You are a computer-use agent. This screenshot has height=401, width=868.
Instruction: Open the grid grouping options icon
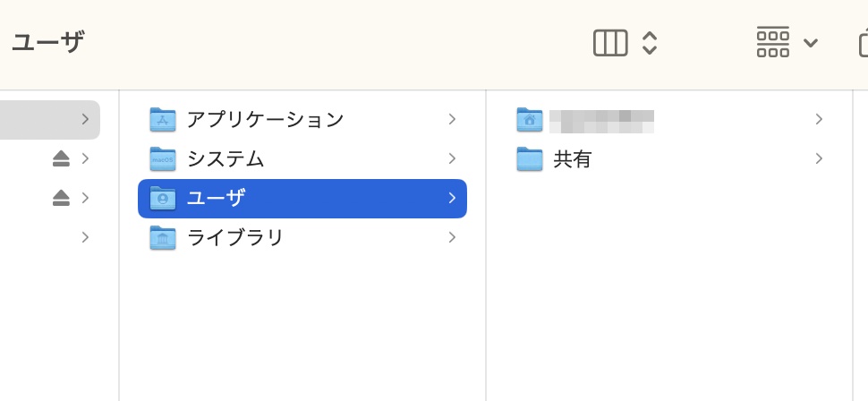pos(773,43)
